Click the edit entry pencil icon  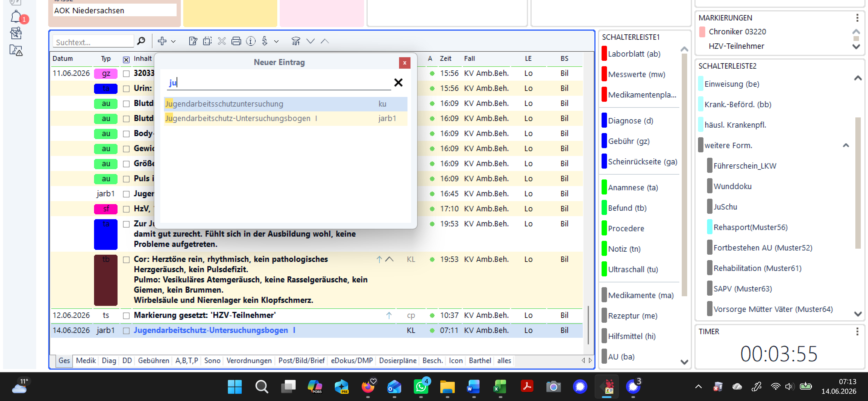(x=193, y=41)
